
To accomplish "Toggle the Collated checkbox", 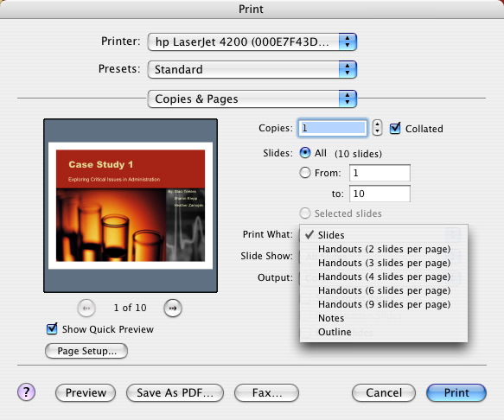I will (x=395, y=128).
